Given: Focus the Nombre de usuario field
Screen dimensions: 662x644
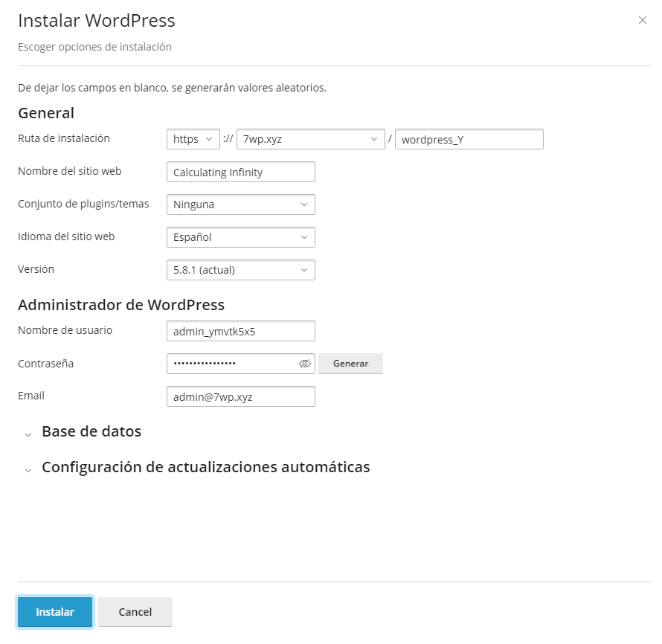Looking at the screenshot, I should click(241, 331).
